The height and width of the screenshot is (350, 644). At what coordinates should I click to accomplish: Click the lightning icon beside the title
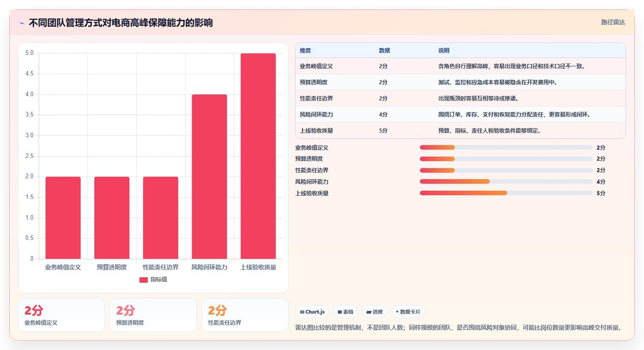(22, 23)
